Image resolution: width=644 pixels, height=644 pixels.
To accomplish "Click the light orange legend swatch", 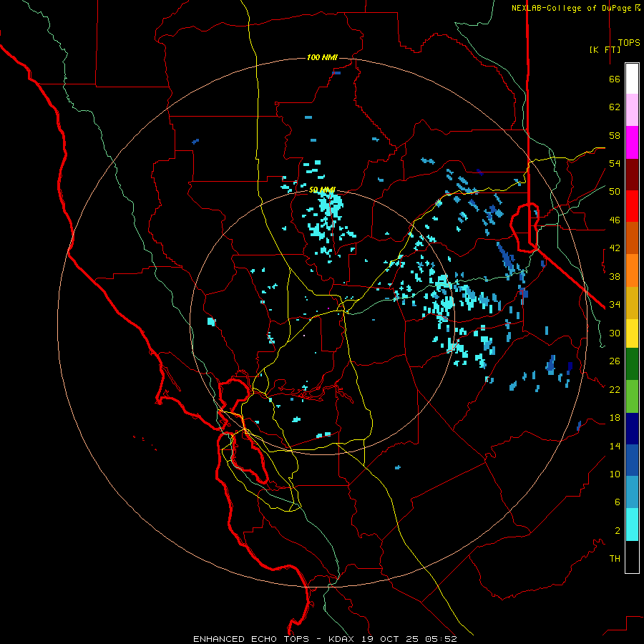I will (x=632, y=270).
